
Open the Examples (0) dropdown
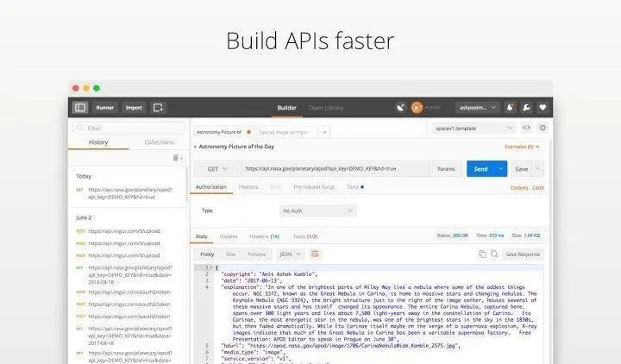pos(522,147)
